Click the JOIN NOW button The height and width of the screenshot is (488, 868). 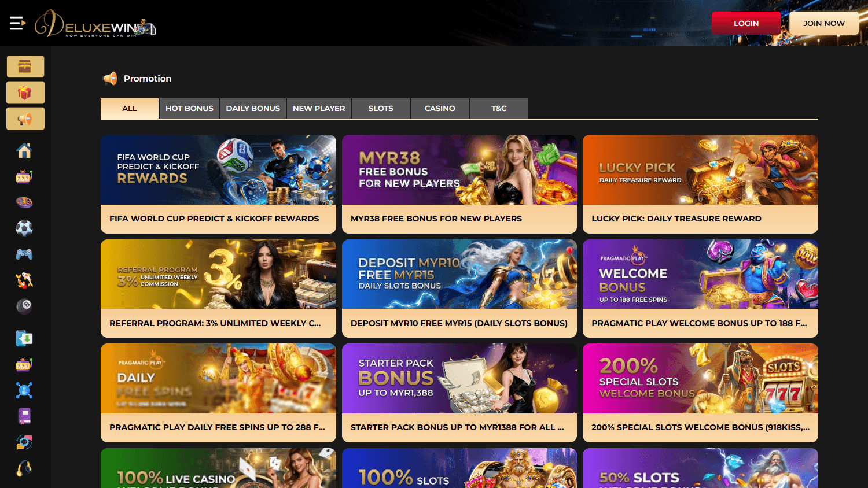824,23
